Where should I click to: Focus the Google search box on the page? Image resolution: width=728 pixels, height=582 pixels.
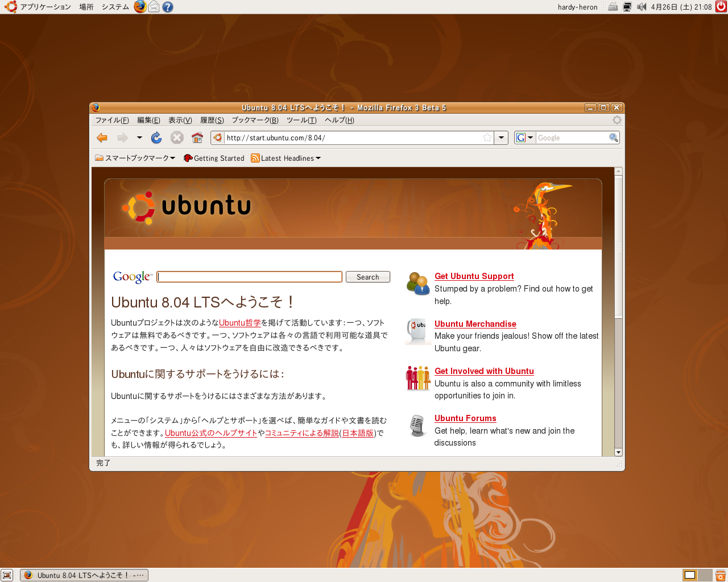250,277
